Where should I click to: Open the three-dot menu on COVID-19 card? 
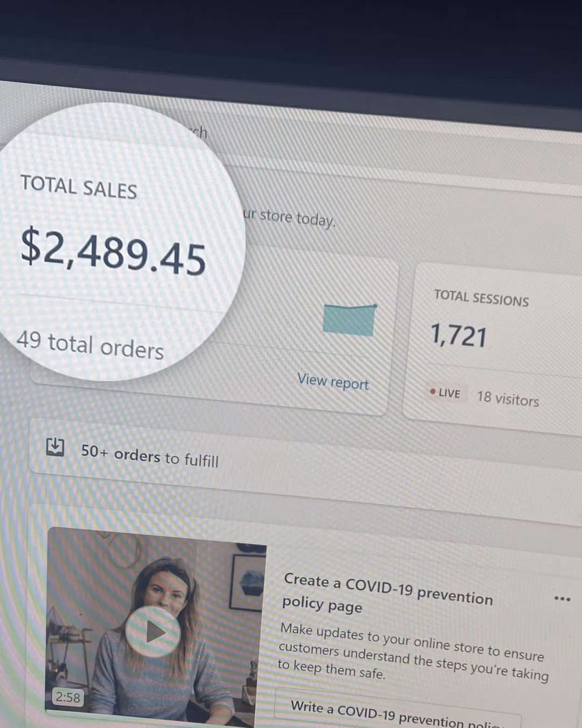(x=562, y=599)
